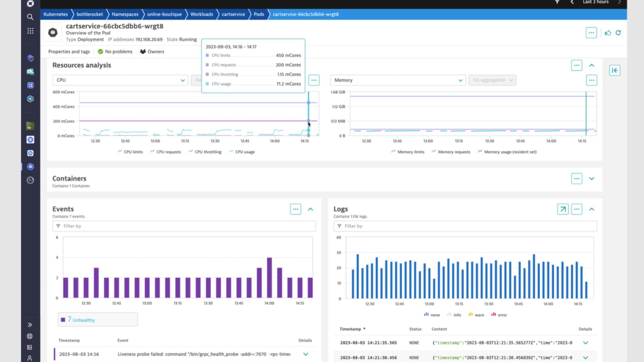Image resolution: width=644 pixels, height=362 pixels.
Task: Give feedback with the thumbs-up icon
Action: 608,33
